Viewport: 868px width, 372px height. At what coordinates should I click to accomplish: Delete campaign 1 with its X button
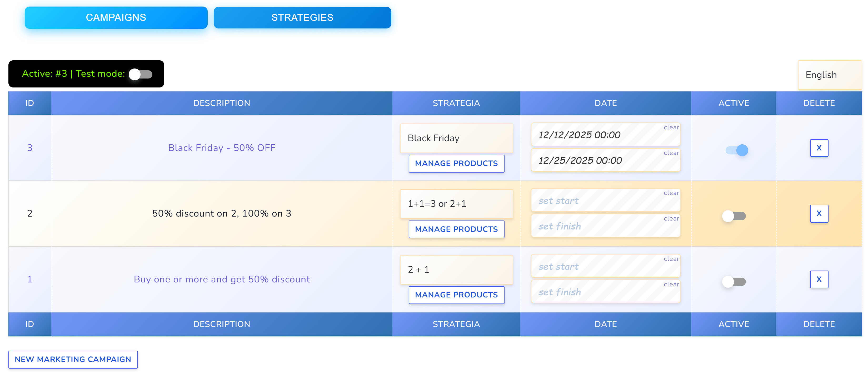click(x=819, y=279)
